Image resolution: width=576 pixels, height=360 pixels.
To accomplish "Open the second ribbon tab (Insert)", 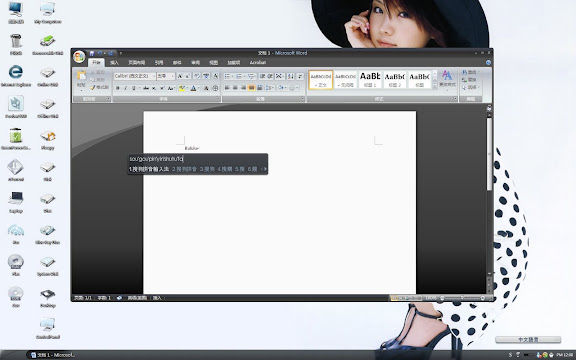I will point(114,63).
